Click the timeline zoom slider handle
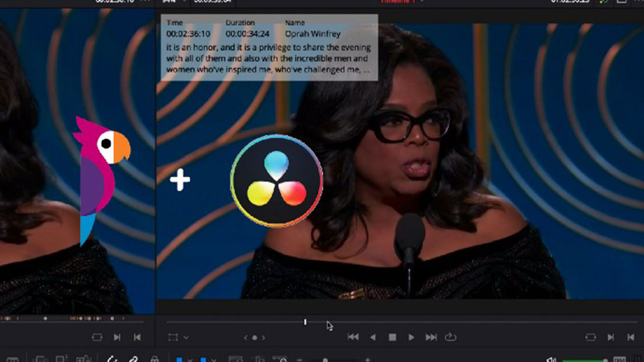This screenshot has height=362, width=644. (325, 360)
